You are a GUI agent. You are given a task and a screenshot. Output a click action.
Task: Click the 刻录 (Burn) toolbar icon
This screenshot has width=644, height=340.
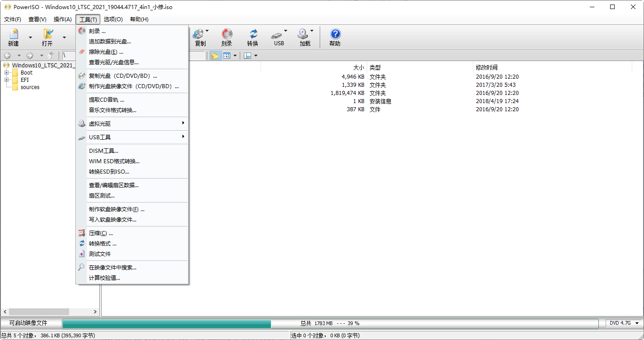pyautogui.click(x=226, y=36)
